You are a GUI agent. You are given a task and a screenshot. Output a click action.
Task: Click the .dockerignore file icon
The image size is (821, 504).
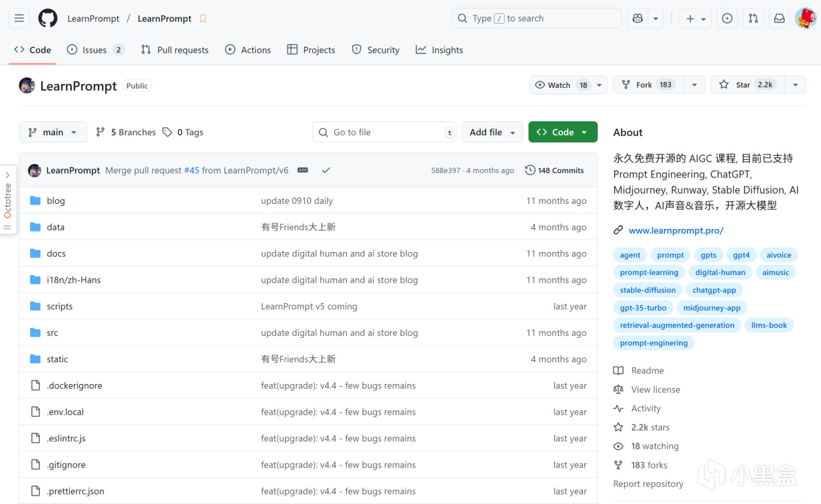click(x=35, y=385)
